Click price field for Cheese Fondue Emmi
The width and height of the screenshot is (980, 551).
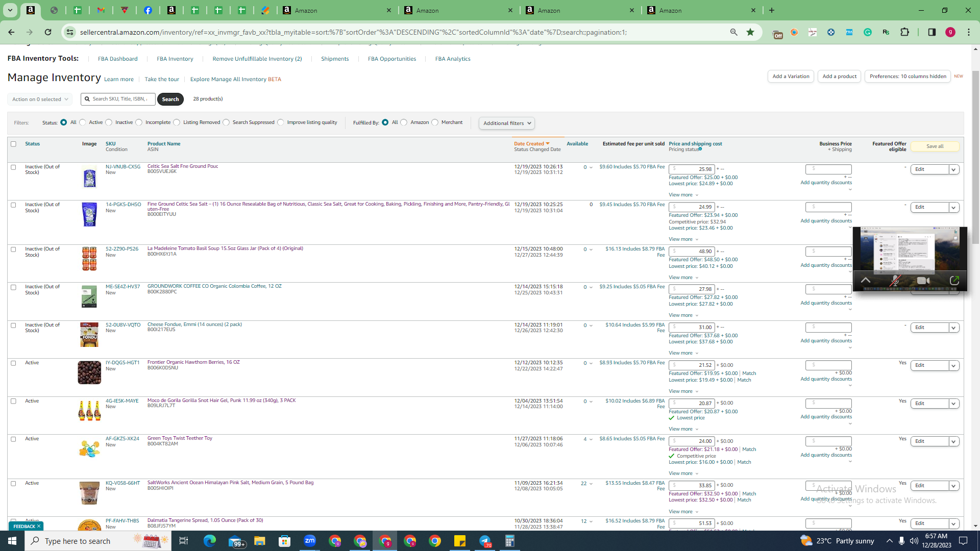[x=692, y=327]
